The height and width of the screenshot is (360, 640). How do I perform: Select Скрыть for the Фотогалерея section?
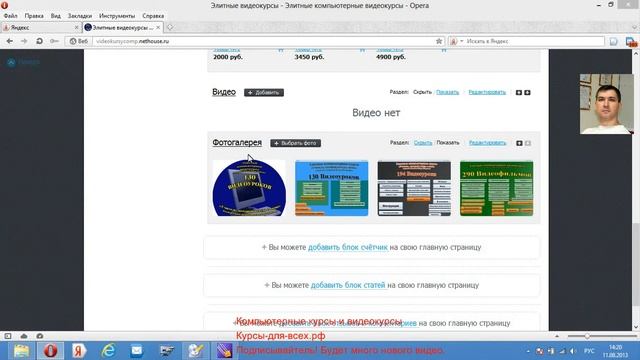[x=422, y=143]
